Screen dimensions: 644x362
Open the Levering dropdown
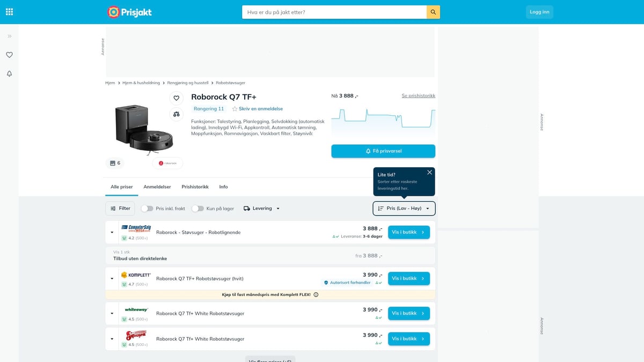tap(262, 208)
